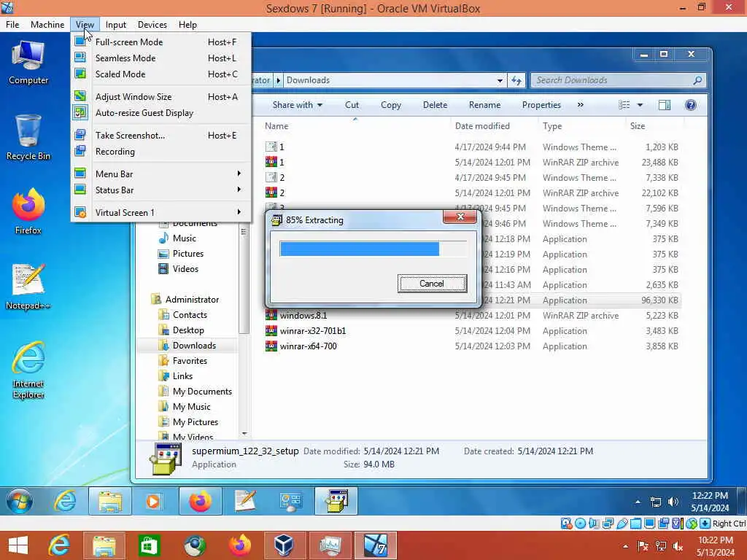Open the Share with dropdown
Viewport: 747px width, 560px height.
coord(298,105)
